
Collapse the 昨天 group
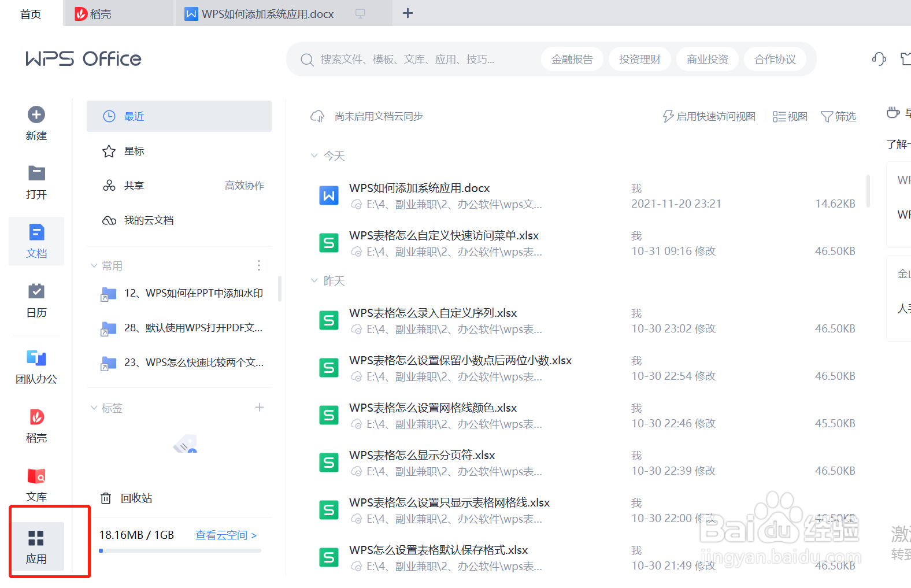coord(314,280)
